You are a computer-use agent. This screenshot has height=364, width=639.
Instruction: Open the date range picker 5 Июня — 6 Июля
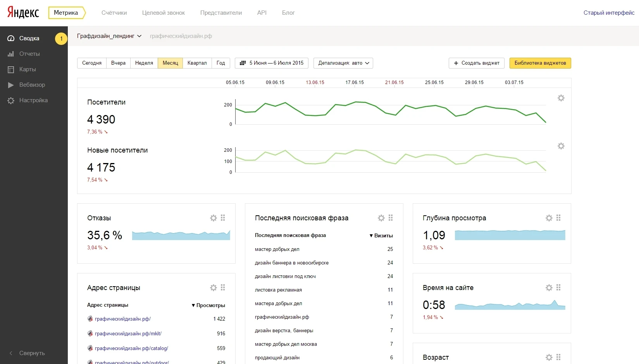[272, 63]
